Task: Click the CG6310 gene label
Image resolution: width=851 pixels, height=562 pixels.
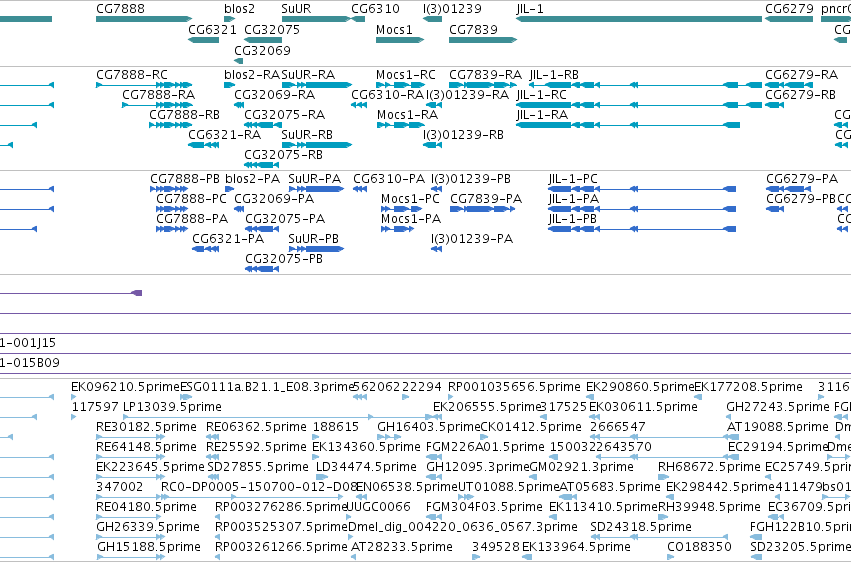Action: pos(375,9)
